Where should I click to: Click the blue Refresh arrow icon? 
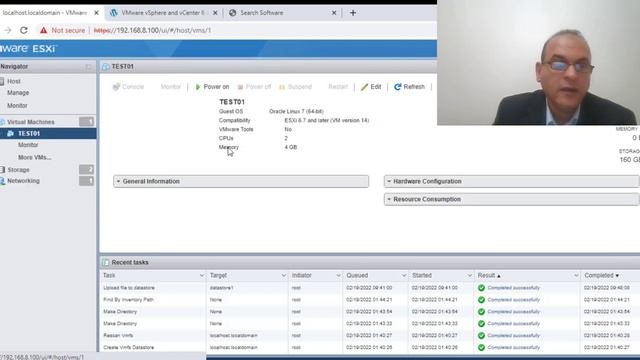[398, 87]
